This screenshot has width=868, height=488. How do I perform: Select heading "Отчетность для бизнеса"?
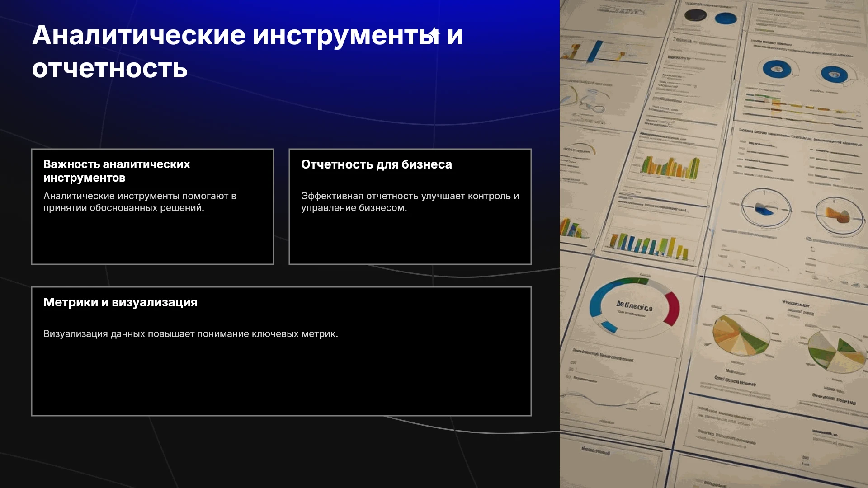tap(377, 164)
